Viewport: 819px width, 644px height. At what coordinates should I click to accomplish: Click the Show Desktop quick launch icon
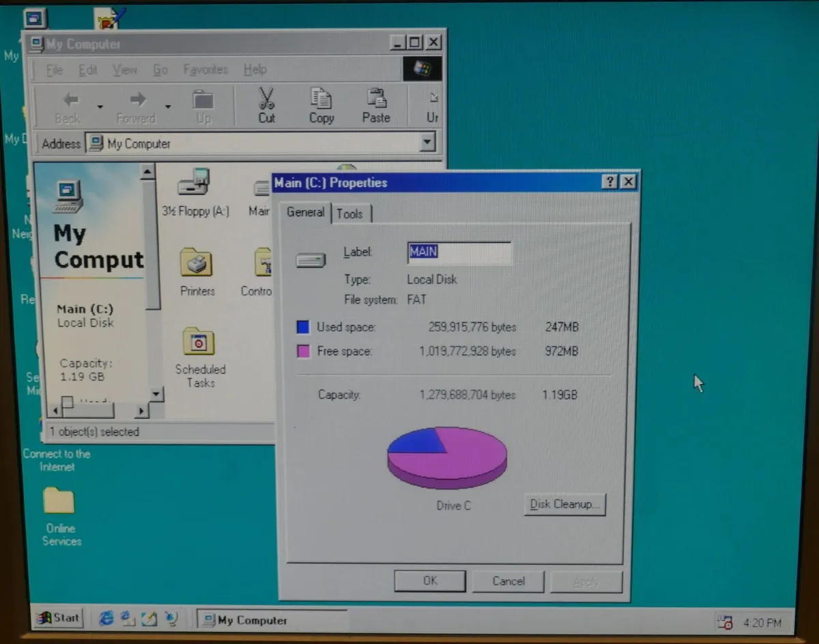pyautogui.click(x=149, y=619)
